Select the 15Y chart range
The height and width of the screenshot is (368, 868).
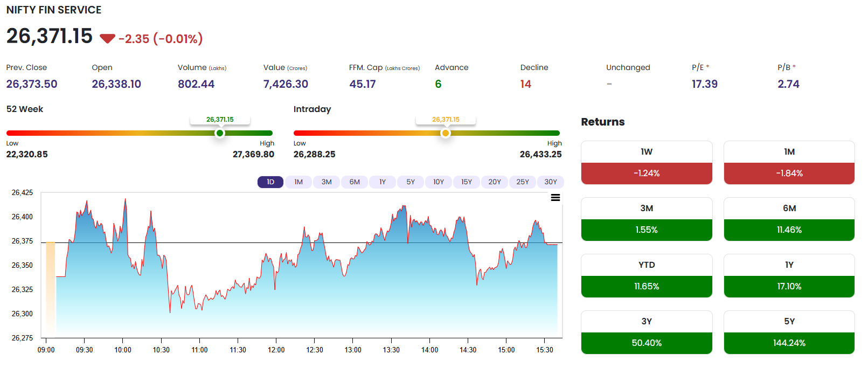467,182
